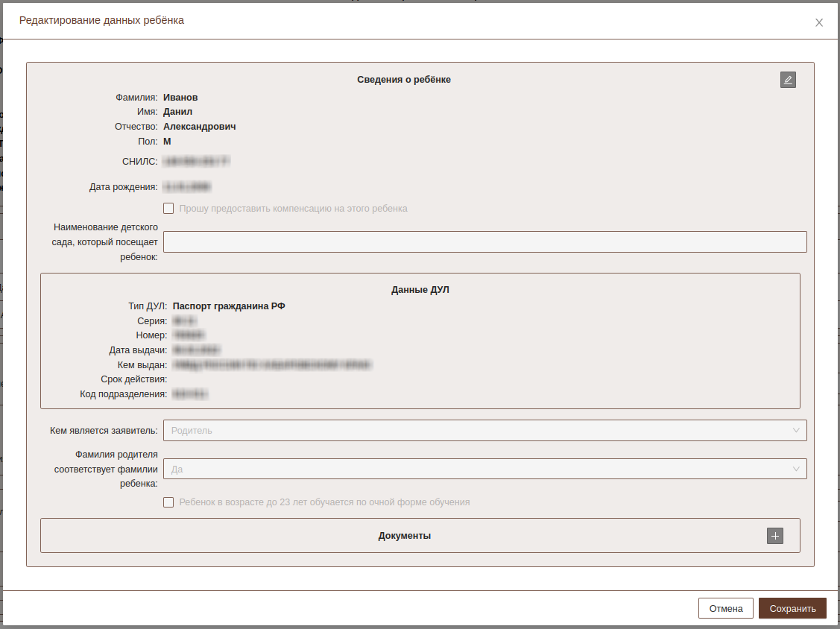The width and height of the screenshot is (840, 629).
Task: Close the child data editing dialog
Action: (819, 22)
